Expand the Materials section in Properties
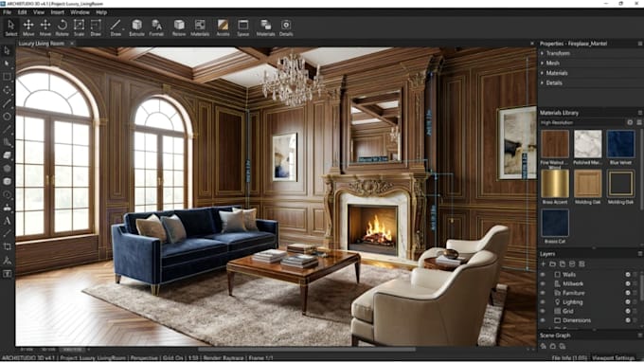The height and width of the screenshot is (363, 644). (543, 73)
